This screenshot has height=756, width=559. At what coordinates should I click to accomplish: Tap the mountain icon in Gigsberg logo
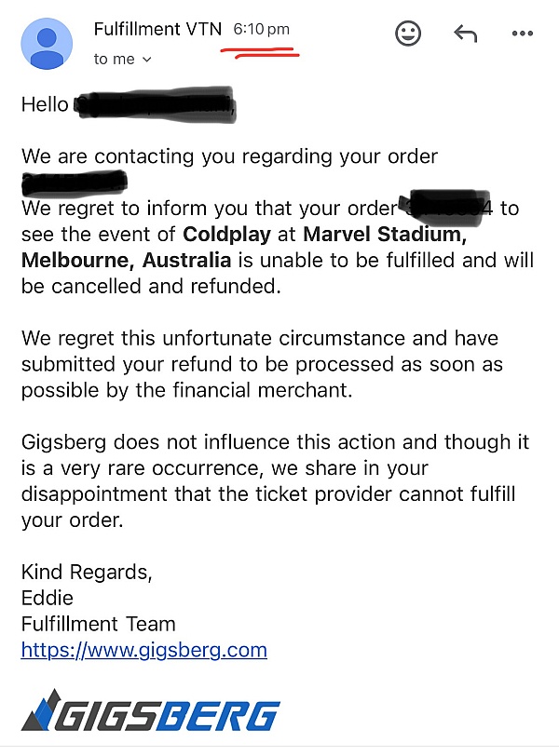click(43, 709)
